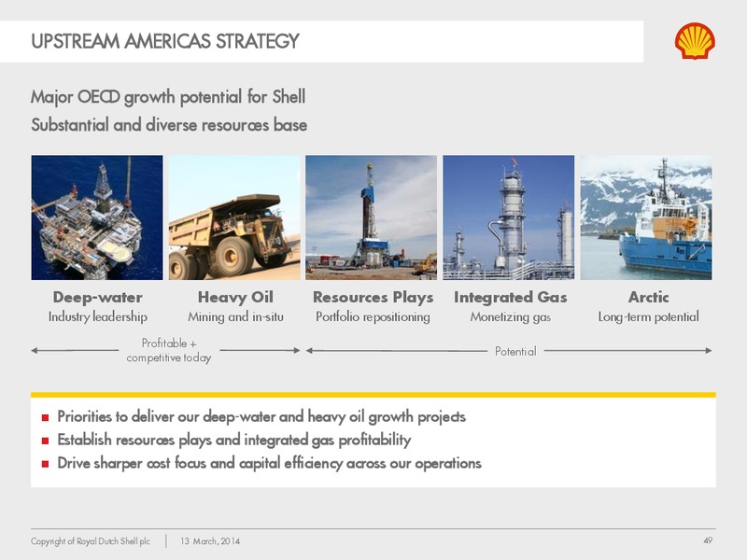The width and height of the screenshot is (747, 560).
Task: Click the 'Resources Plays' heading
Action: 373,297
